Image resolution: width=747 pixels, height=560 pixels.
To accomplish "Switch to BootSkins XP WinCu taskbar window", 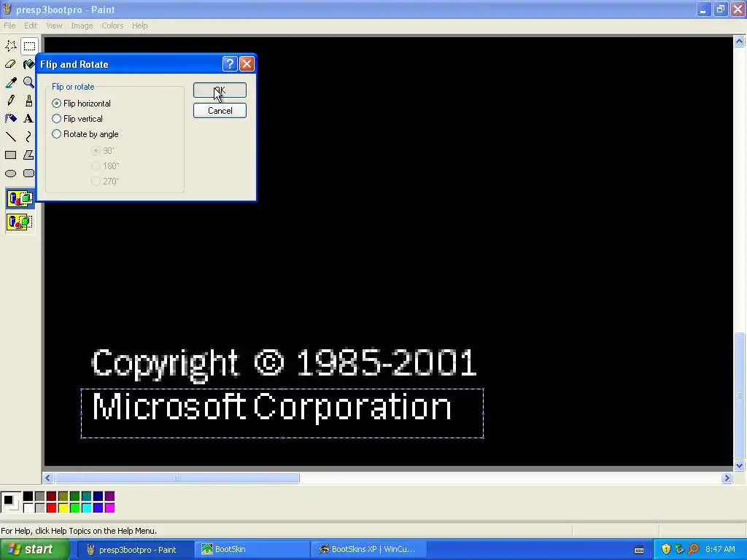I will 368,550.
